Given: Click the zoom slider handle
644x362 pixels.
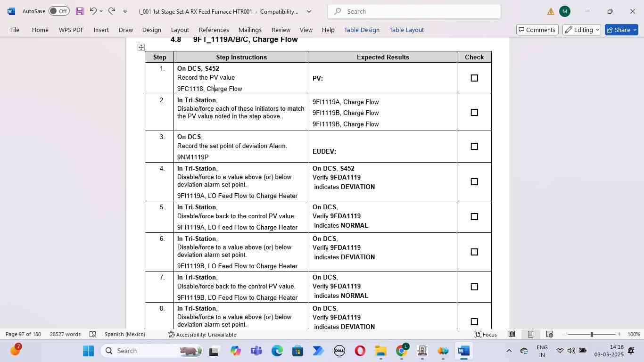Looking at the screenshot, I should [592, 334].
